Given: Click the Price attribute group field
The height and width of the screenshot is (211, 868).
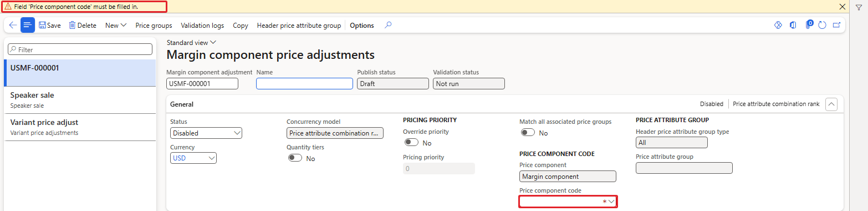Looking at the screenshot, I should click(684, 168).
